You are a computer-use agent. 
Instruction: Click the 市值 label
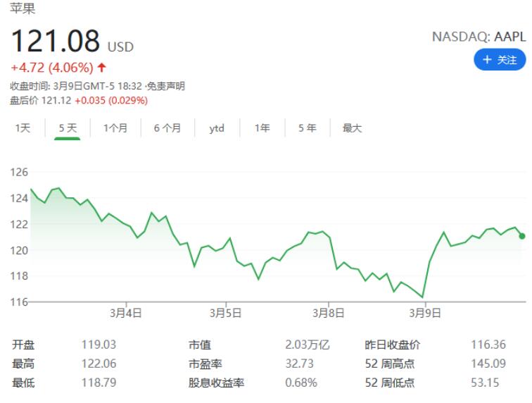(200, 345)
